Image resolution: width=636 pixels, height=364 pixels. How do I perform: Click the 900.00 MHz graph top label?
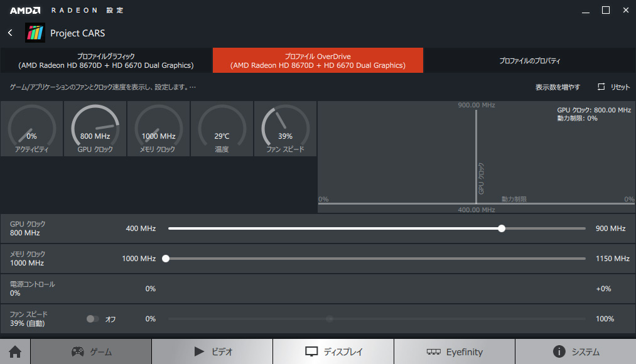point(477,105)
